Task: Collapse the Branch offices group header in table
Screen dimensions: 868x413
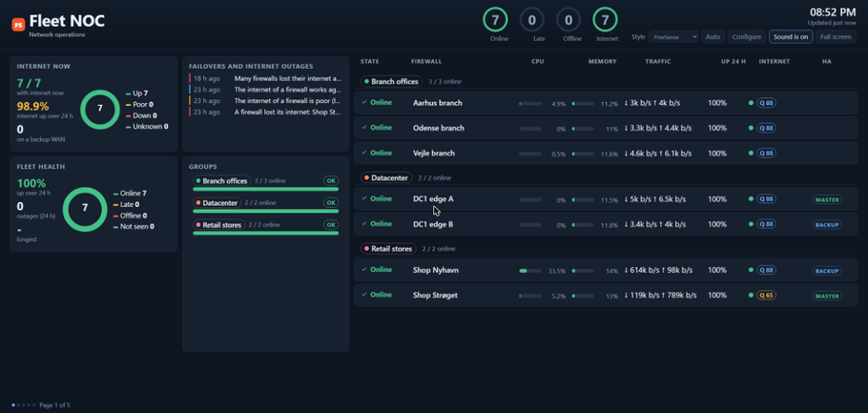Action: tap(391, 81)
